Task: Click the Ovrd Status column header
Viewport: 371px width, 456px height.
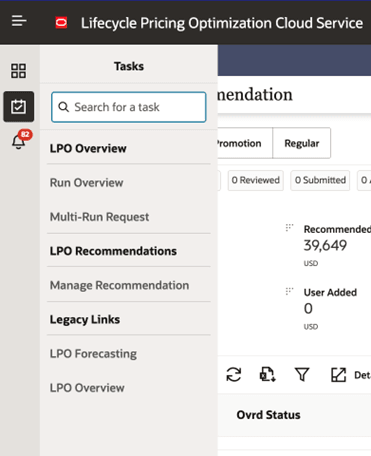Action: pos(268,415)
